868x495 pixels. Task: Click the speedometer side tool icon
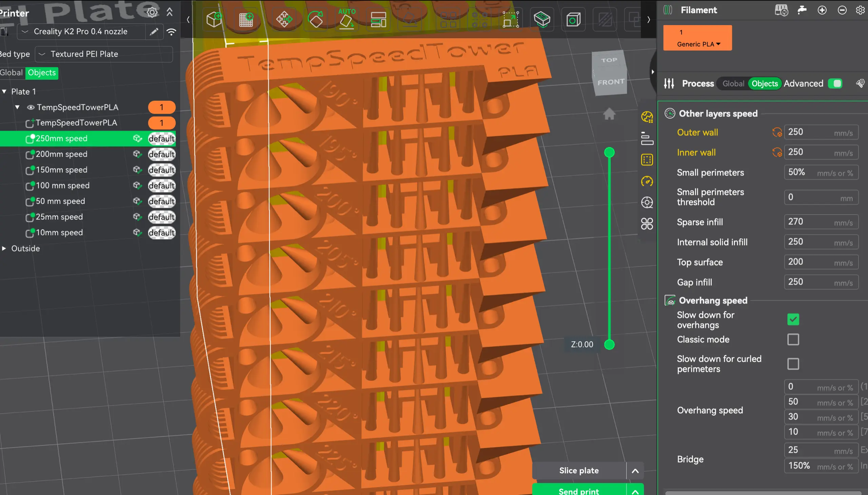647,181
